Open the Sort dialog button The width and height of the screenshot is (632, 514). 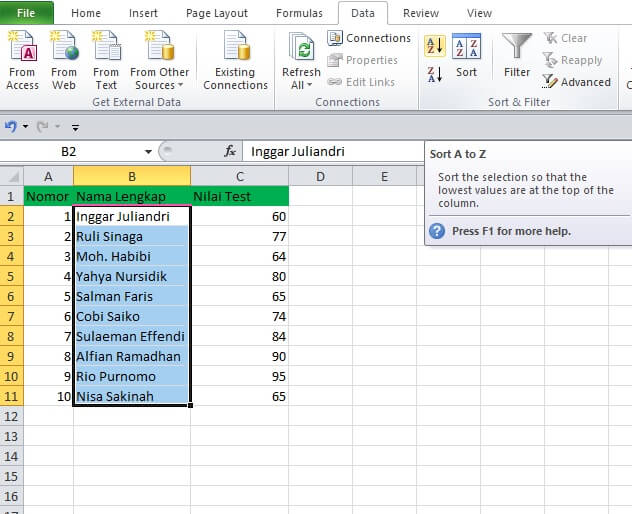466,56
